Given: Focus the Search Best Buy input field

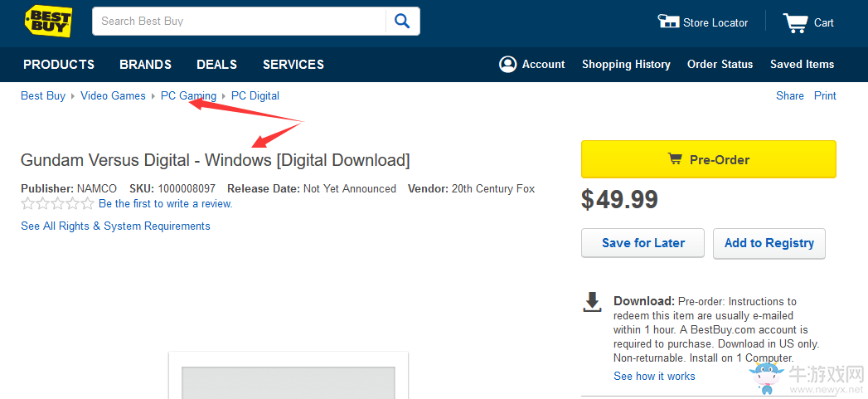Looking at the screenshot, I should (x=239, y=21).
